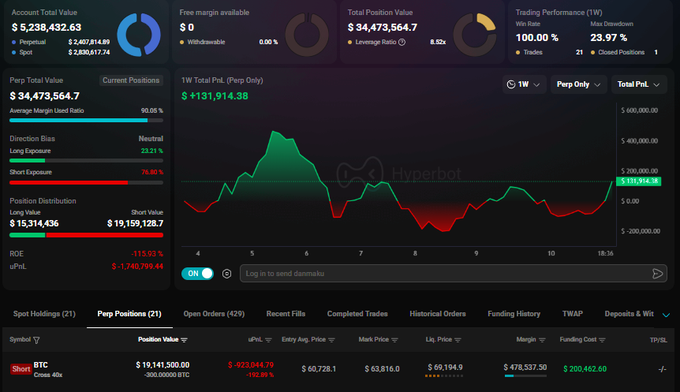Click the BTC margin $478,537.50
The height and width of the screenshot is (392, 680).
point(525,367)
